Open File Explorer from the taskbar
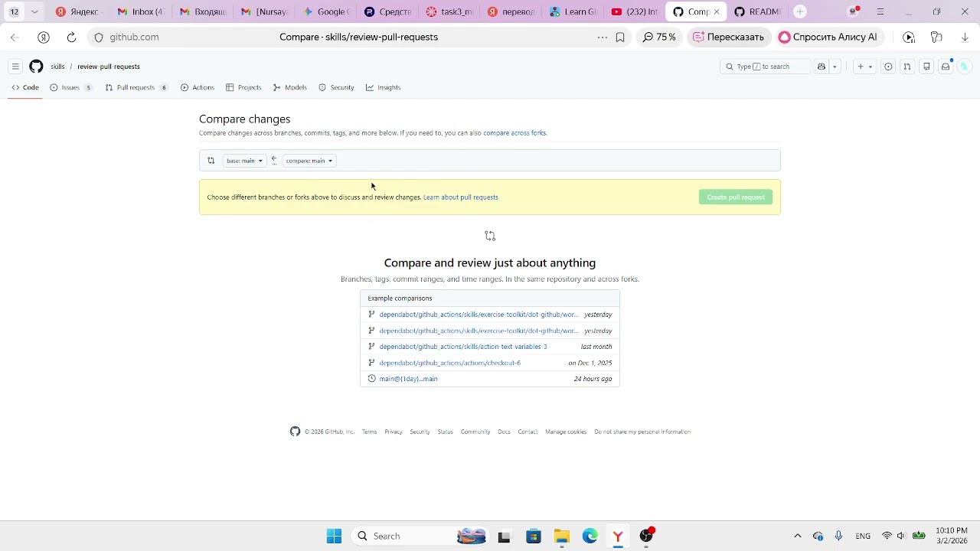The height and width of the screenshot is (551, 980). coord(562,536)
